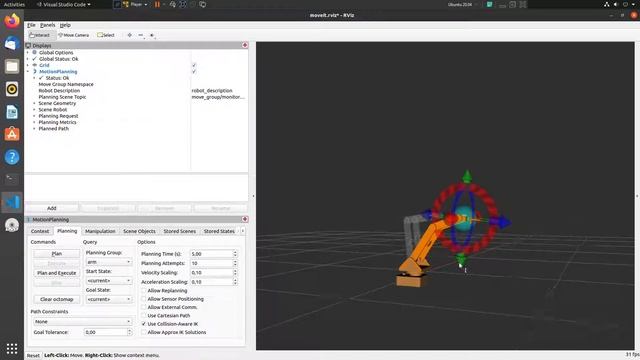
Task: Open Help from the dock
Action: point(12,157)
